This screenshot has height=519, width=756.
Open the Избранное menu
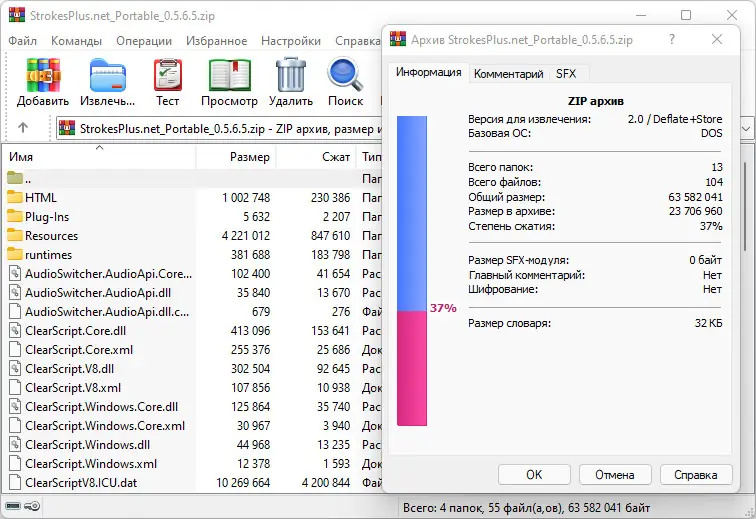[x=216, y=41]
